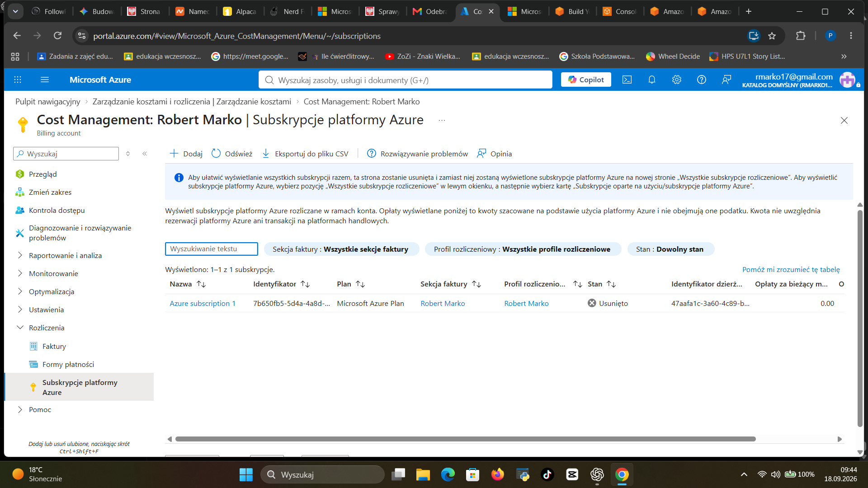
Task: Open Rozwiązywanie problemów troubleshooting
Action: pos(417,154)
